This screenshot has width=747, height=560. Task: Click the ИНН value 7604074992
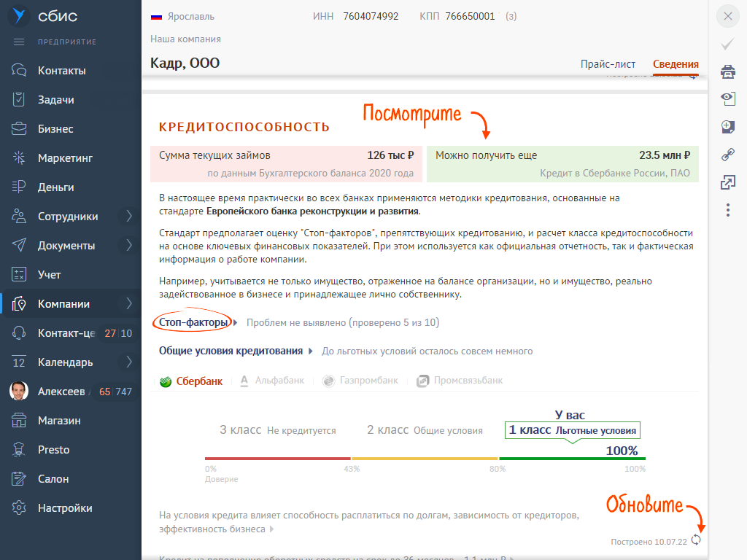pos(371,16)
